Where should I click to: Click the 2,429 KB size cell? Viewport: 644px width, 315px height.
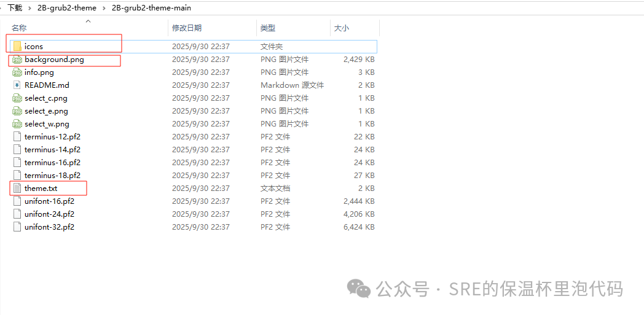(359, 60)
